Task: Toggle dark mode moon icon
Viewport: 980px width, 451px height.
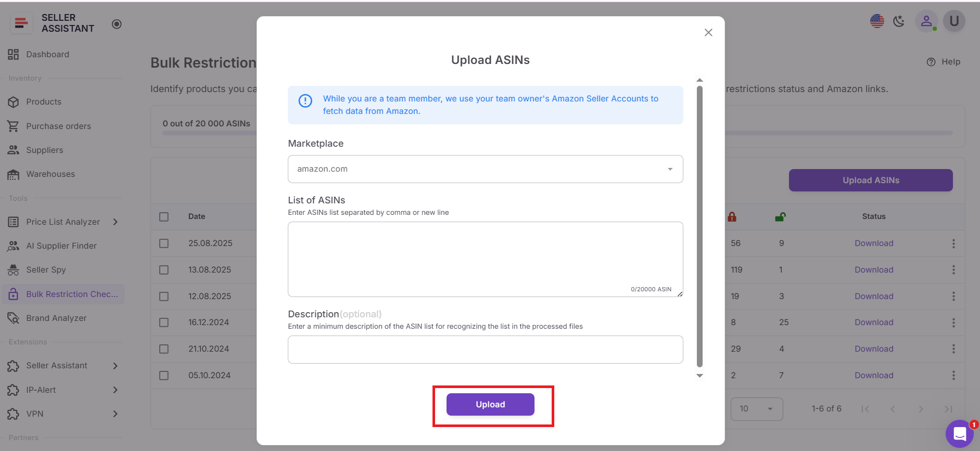Action: tap(899, 21)
